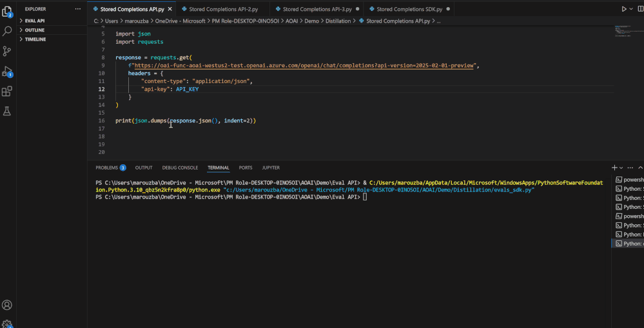This screenshot has width=644, height=328.
Task: Expand the OUTLINE section
Action: [34, 30]
